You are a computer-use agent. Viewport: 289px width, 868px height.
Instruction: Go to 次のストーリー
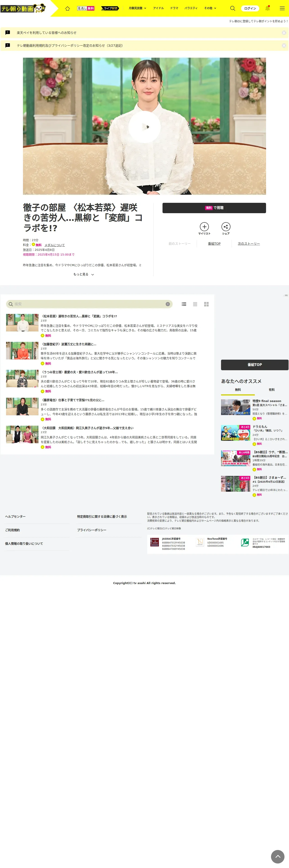[249, 244]
